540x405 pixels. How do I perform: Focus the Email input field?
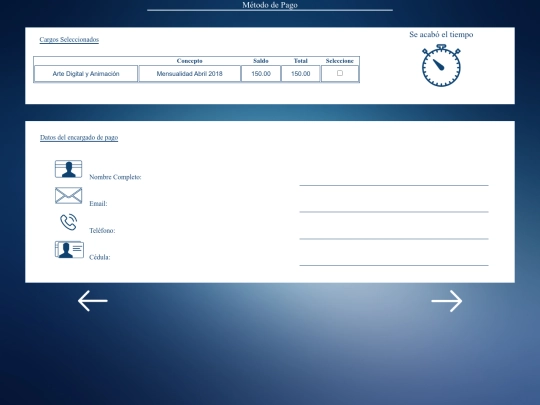click(x=394, y=204)
